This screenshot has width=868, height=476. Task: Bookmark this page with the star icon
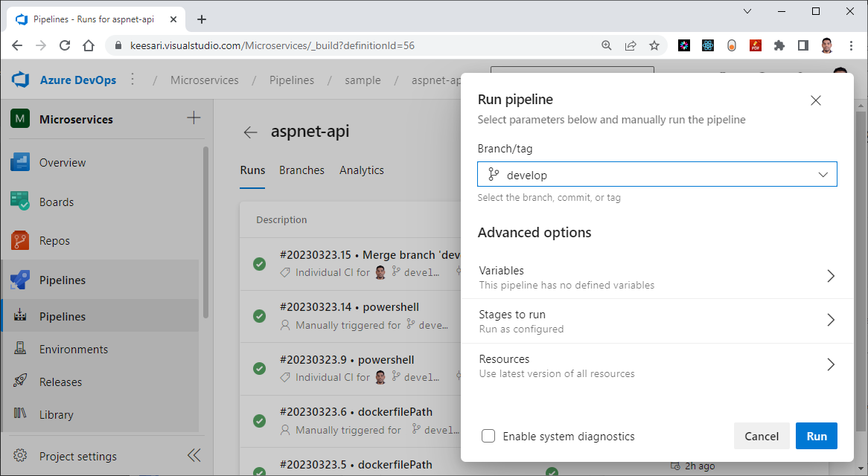pos(654,45)
